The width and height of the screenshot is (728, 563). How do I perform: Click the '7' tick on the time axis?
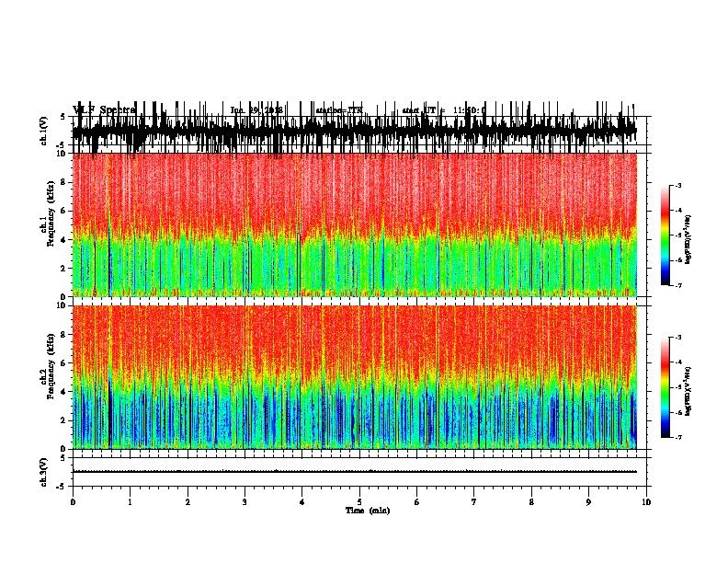tap(474, 502)
